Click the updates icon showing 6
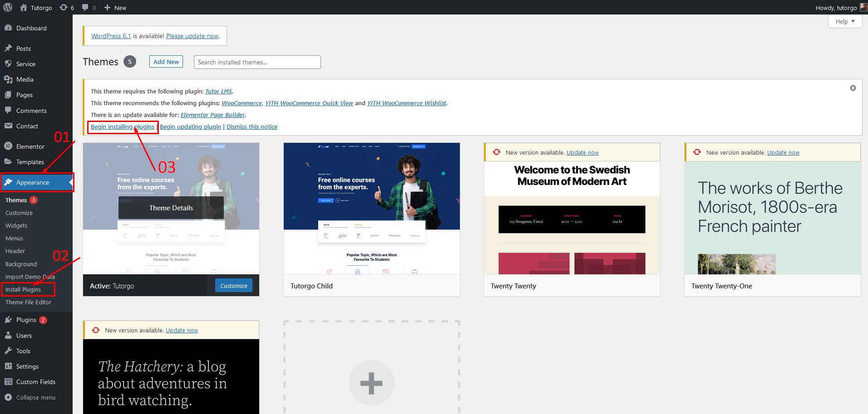The width and height of the screenshot is (868, 414). (x=64, y=7)
